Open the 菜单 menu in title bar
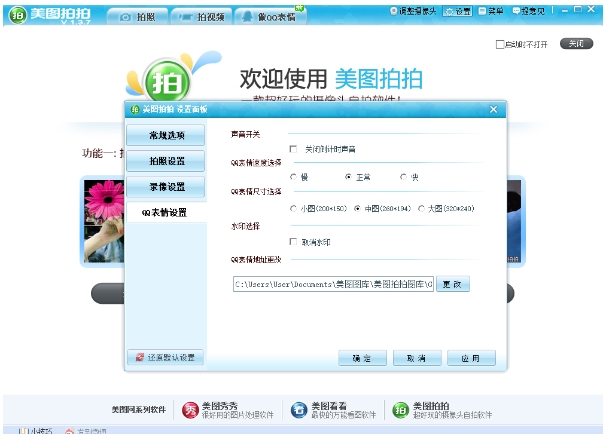This screenshot has height=438, width=606. click(x=491, y=11)
